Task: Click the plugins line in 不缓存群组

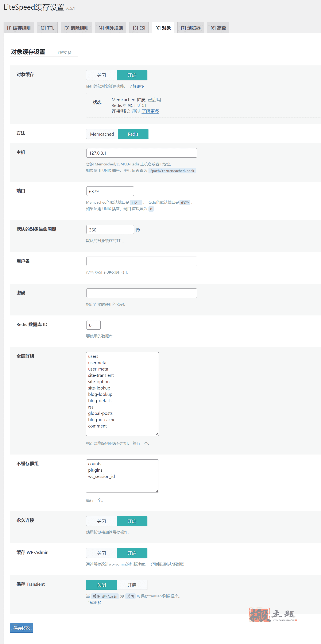Action: click(95, 470)
